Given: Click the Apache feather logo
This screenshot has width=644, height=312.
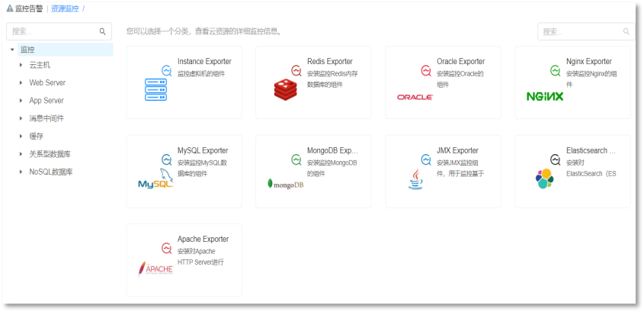Looking at the screenshot, I should pos(155,269).
